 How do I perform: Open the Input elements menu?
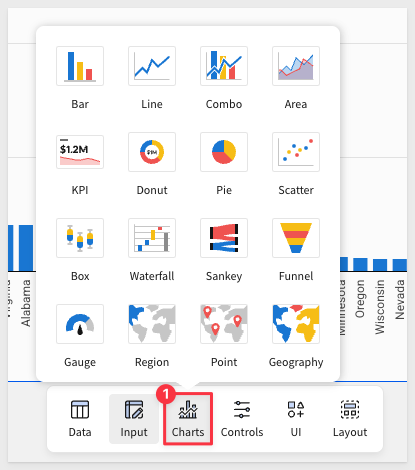(x=134, y=419)
